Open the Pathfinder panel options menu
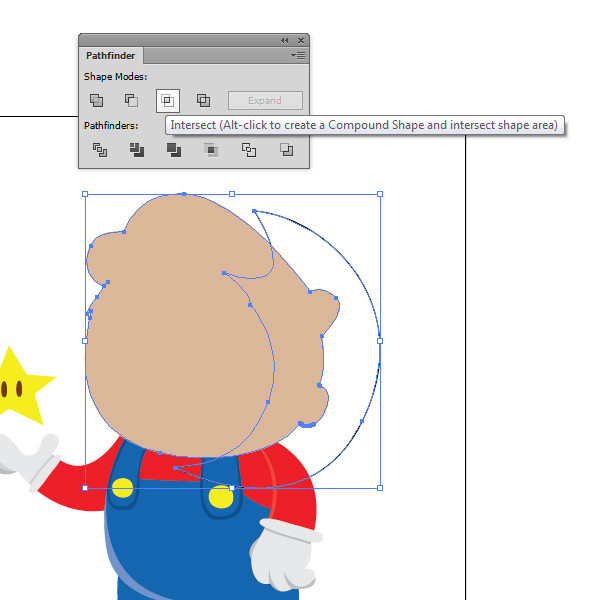This screenshot has width=600, height=600. pyautogui.click(x=297, y=56)
